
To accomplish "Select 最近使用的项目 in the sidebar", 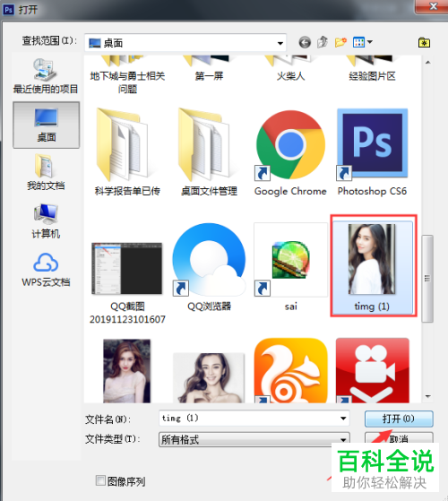I will tap(46, 75).
